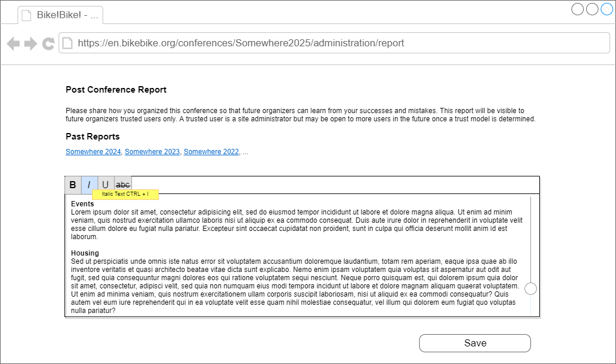Viewport: 616px width, 364px height.
Task: Click the Post Conference Report heading
Action: click(116, 90)
